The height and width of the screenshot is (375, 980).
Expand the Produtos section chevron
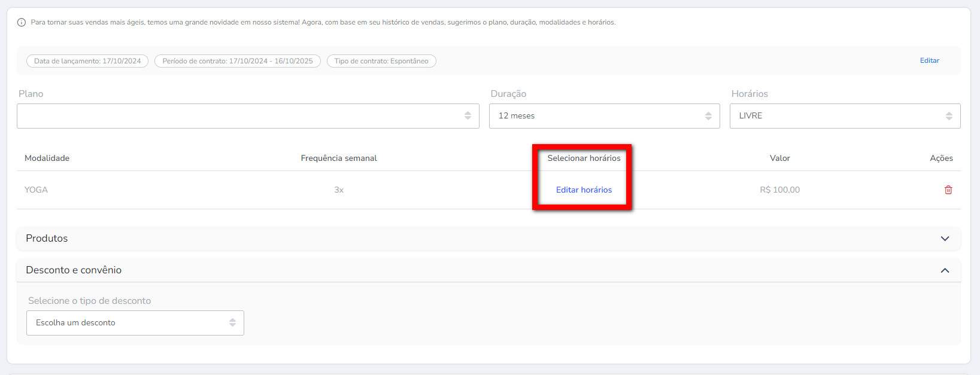point(945,239)
